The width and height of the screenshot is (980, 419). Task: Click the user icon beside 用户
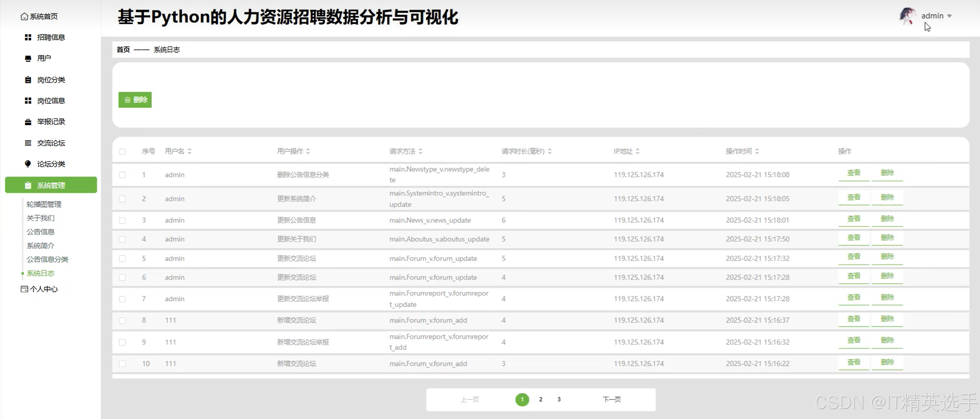click(28, 58)
